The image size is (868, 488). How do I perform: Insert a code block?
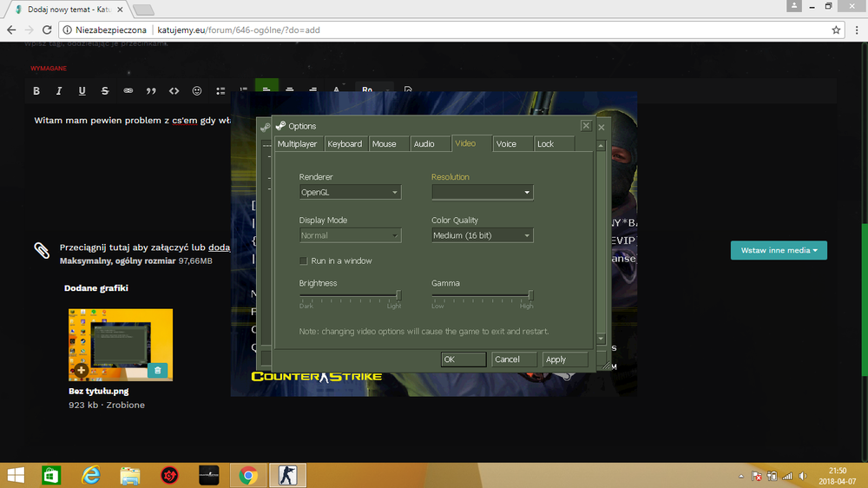tap(174, 91)
